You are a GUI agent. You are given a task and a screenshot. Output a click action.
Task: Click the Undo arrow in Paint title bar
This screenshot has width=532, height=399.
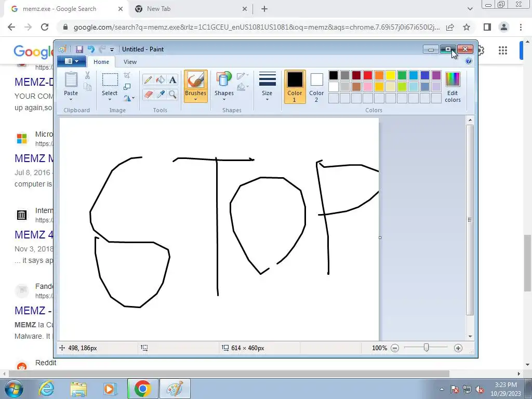pos(91,49)
